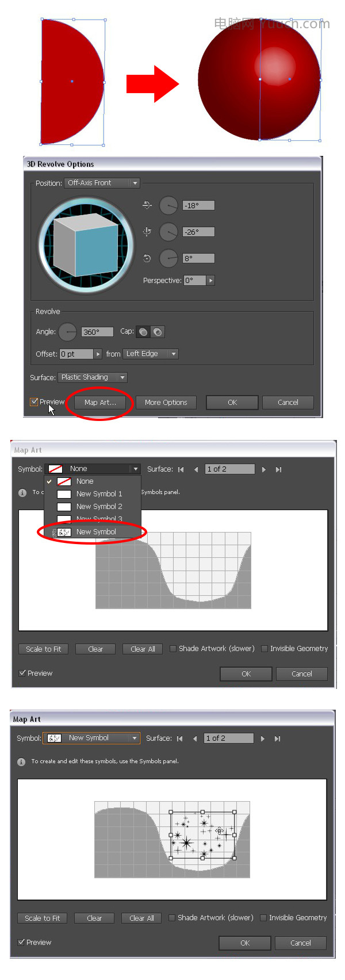Go to first surface in open-list Map Art dialog
The width and height of the screenshot is (345, 980).
(x=181, y=469)
